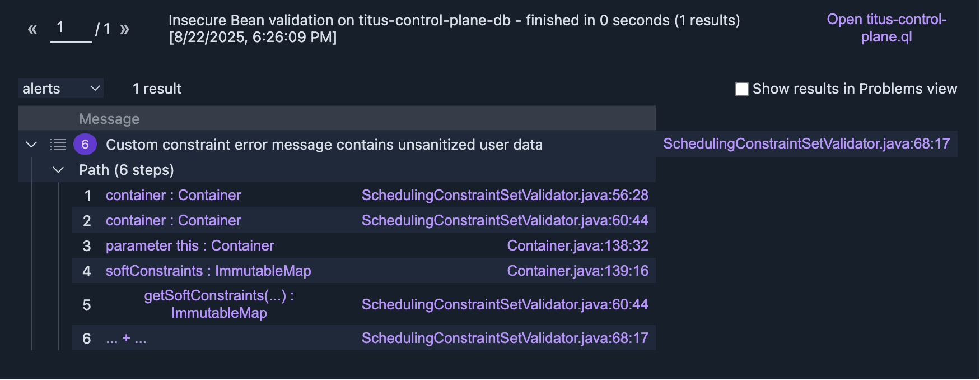
Task: Click the page number input field
Action: (71, 28)
